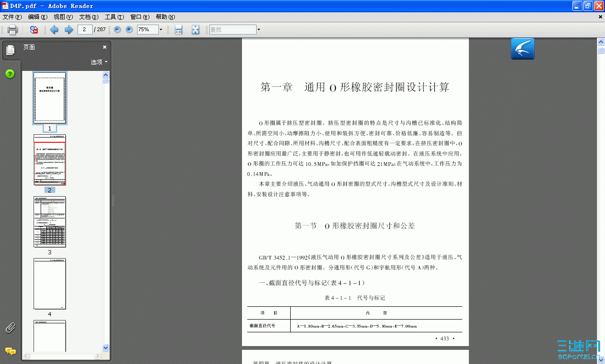Click the zoom out minus icon

pos(117,29)
